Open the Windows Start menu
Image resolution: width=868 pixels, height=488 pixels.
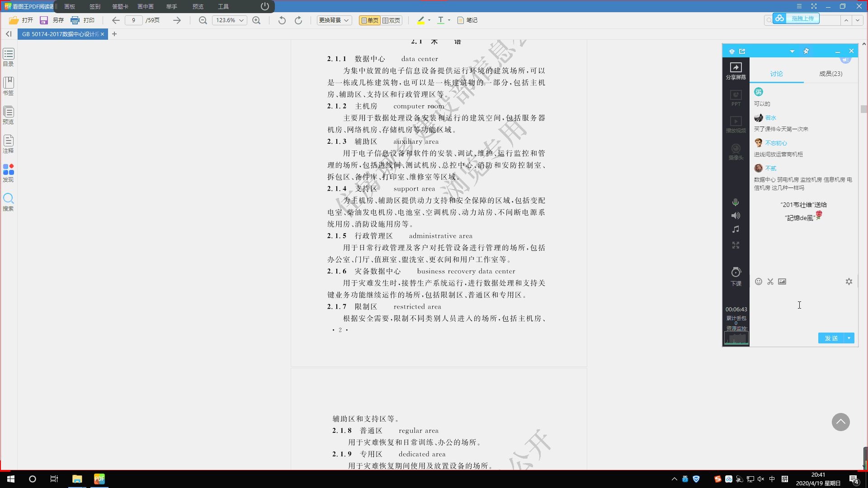pos(11,479)
